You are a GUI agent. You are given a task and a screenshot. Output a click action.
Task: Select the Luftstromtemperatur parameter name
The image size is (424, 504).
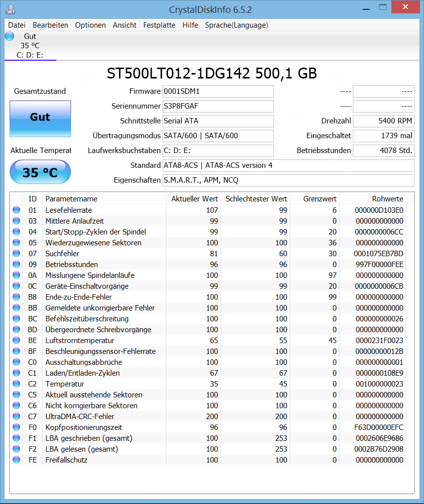(80, 341)
